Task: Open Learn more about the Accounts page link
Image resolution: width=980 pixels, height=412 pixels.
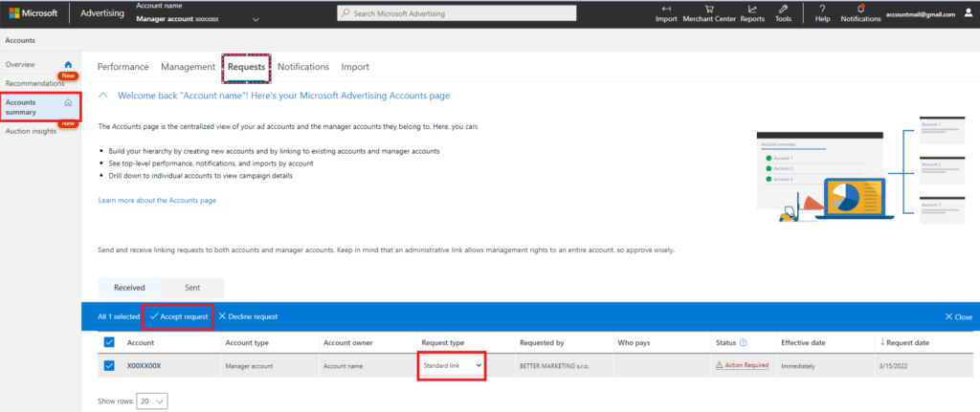Action: (157, 201)
